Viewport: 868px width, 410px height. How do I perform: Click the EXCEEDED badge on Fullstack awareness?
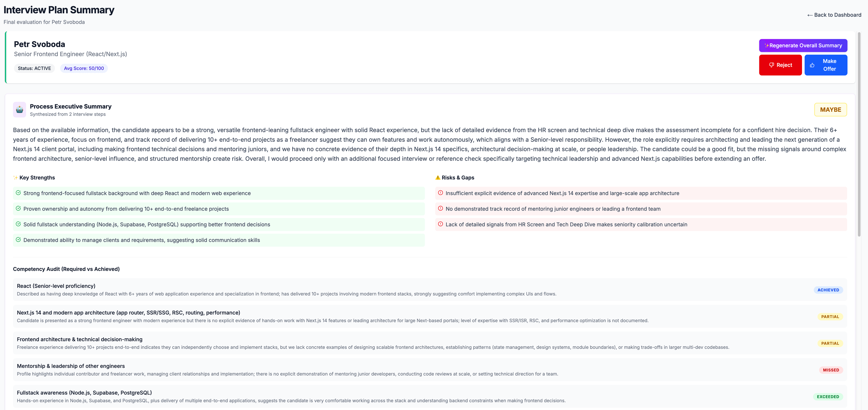point(828,396)
